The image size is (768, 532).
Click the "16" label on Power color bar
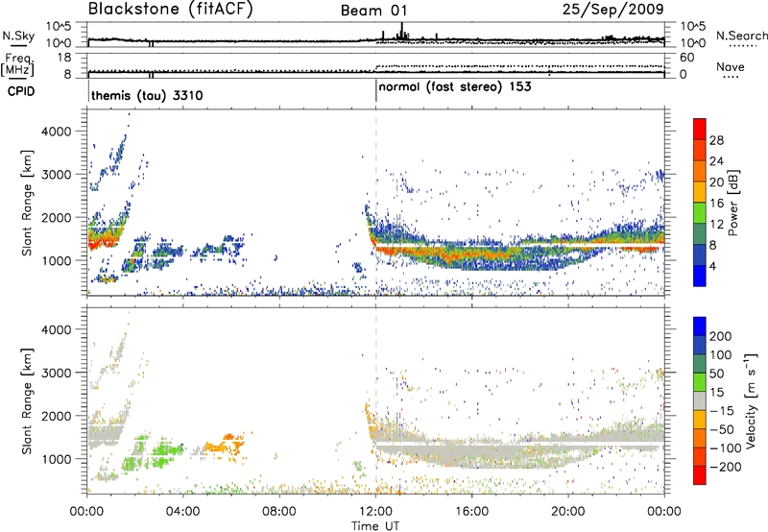pos(716,204)
